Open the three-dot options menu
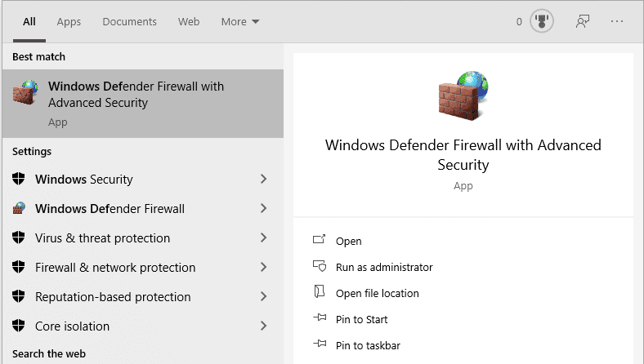Image resolution: width=644 pixels, height=364 pixels. [617, 21]
